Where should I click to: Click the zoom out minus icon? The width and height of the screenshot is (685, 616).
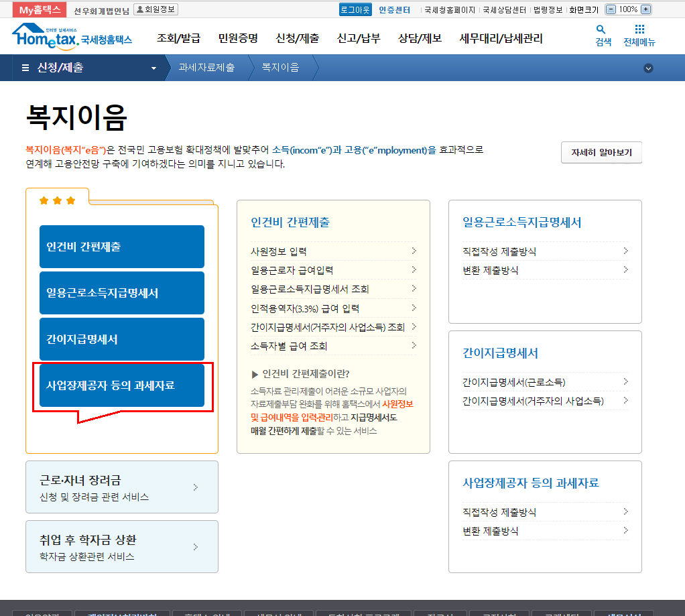[610, 9]
